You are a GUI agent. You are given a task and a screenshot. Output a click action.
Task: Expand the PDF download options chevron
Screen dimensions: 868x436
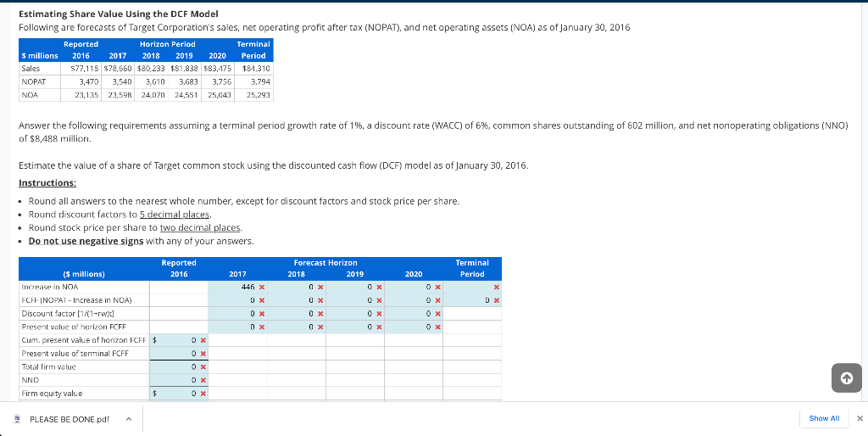(129, 419)
